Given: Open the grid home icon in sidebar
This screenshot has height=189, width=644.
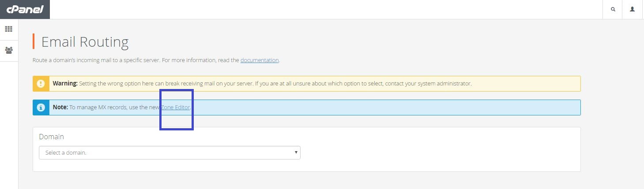Looking at the screenshot, I should (x=9, y=29).
